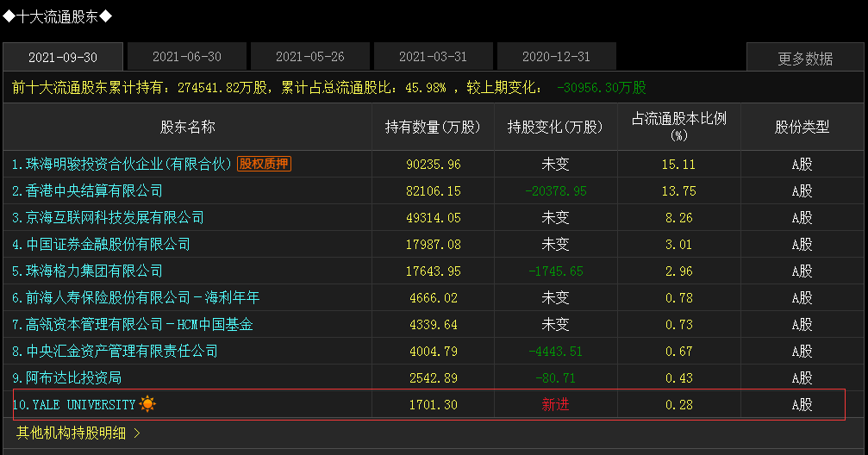
Task: Open the YALE UNIVERSITY shareholder link
Action: point(74,405)
